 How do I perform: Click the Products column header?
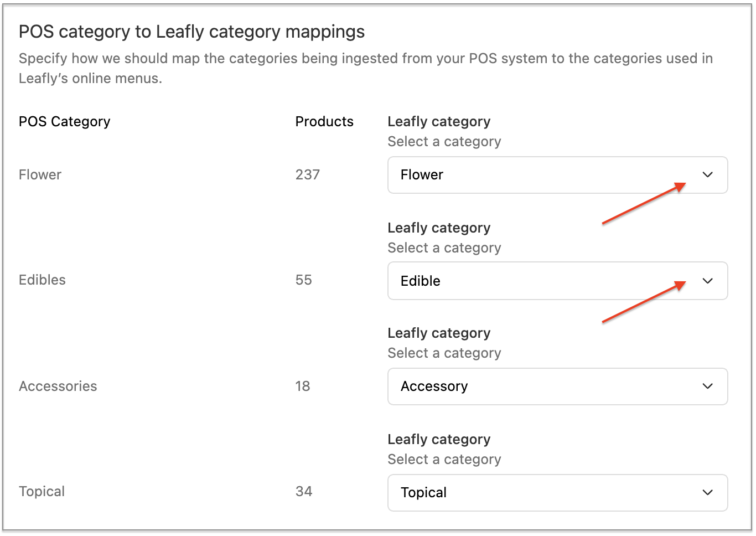[x=324, y=121]
